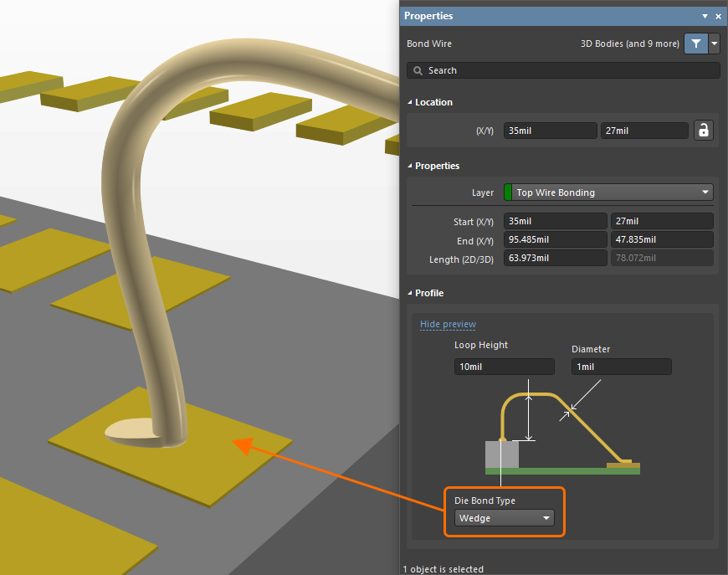Screen dimensions: 728x575
Task: Open the filter dropdown arrow
Action: 714,44
